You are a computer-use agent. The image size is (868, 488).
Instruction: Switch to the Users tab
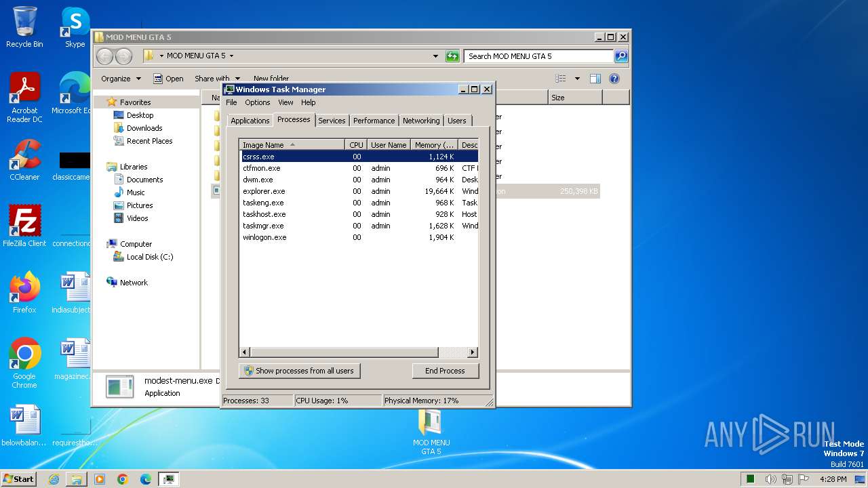click(457, 121)
